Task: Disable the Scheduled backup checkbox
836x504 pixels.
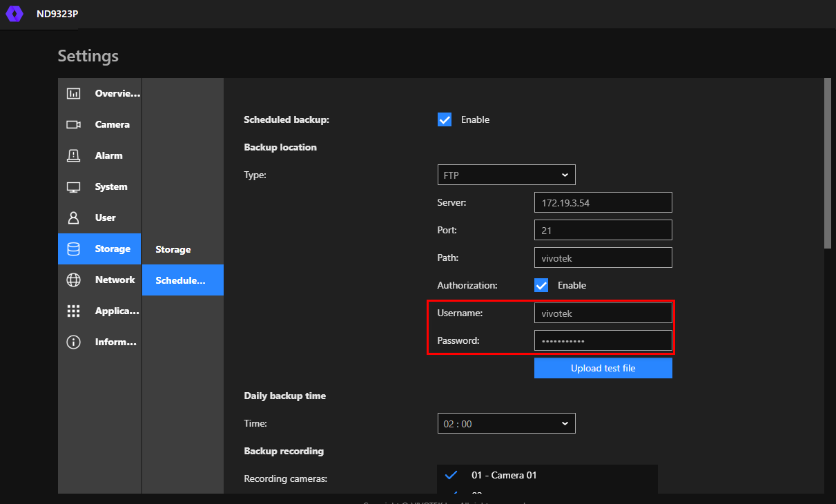Action: click(x=445, y=119)
